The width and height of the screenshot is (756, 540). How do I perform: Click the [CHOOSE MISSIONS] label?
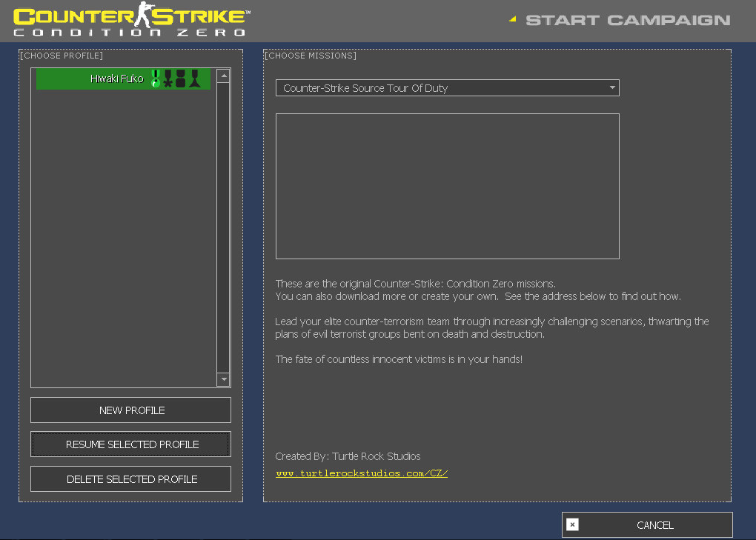[311, 56]
